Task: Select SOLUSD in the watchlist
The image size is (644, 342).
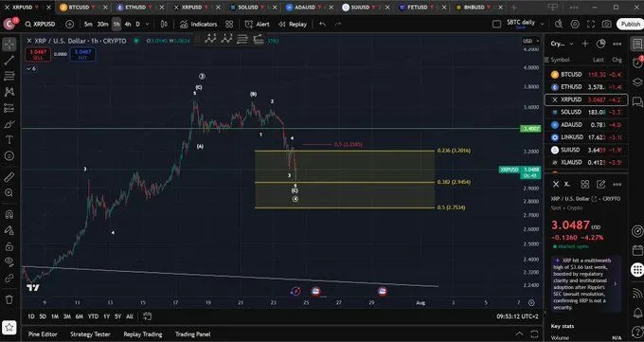Action: point(586,112)
